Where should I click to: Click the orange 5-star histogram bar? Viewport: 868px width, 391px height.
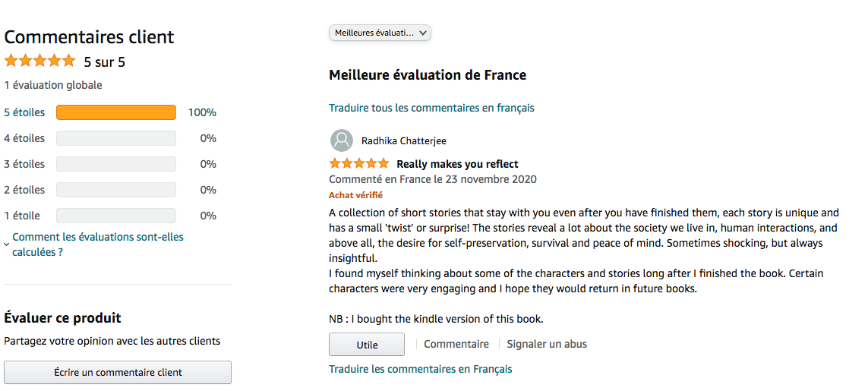[x=116, y=112]
